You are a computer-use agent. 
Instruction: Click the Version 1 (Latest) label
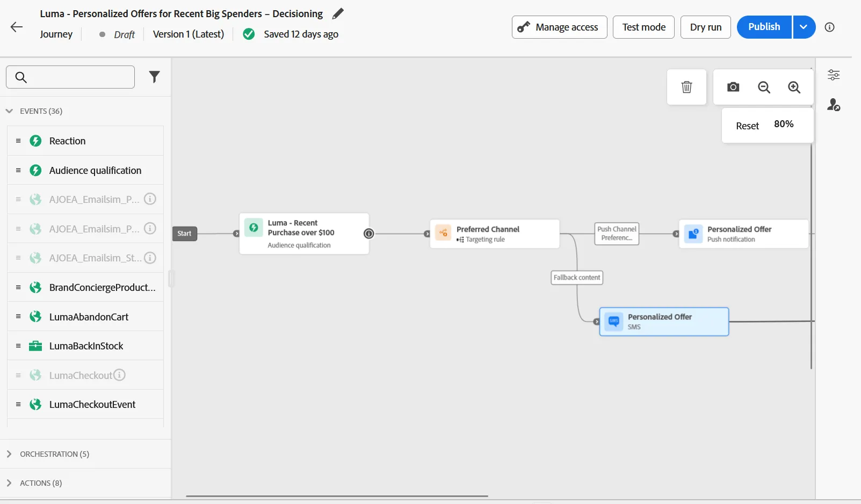coord(189,34)
